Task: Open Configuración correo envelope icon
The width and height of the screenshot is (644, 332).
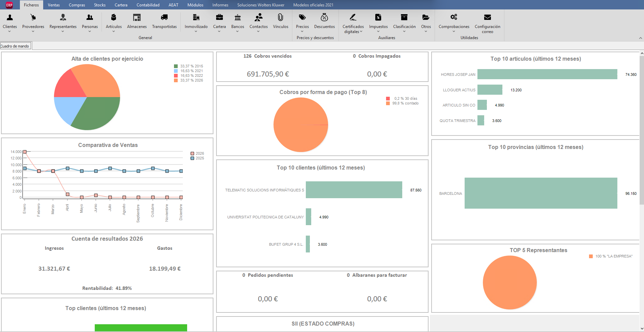Action: (x=488, y=18)
